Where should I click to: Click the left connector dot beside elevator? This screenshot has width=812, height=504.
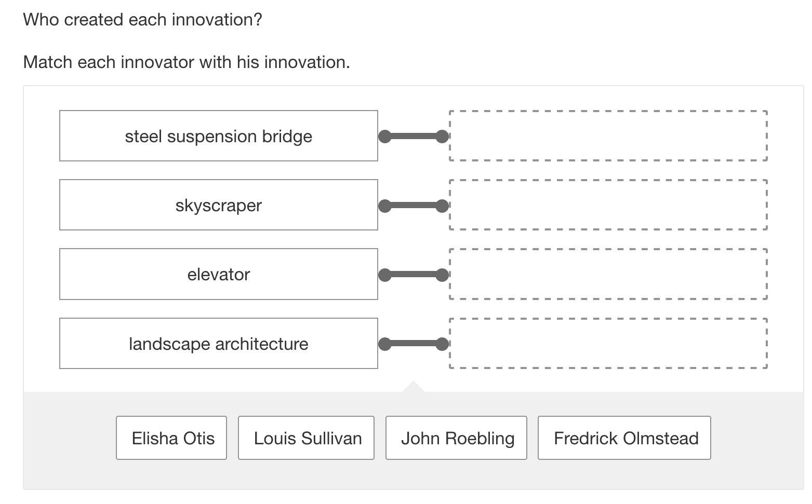tap(385, 275)
